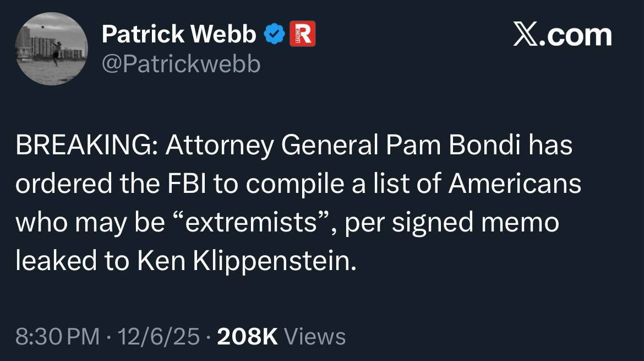Click the 208K view count number
The height and width of the screenshot is (361, 644).
coord(248,336)
